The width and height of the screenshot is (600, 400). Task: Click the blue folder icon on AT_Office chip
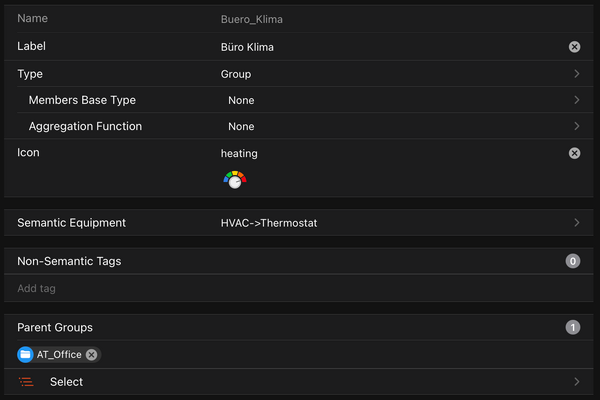click(26, 355)
